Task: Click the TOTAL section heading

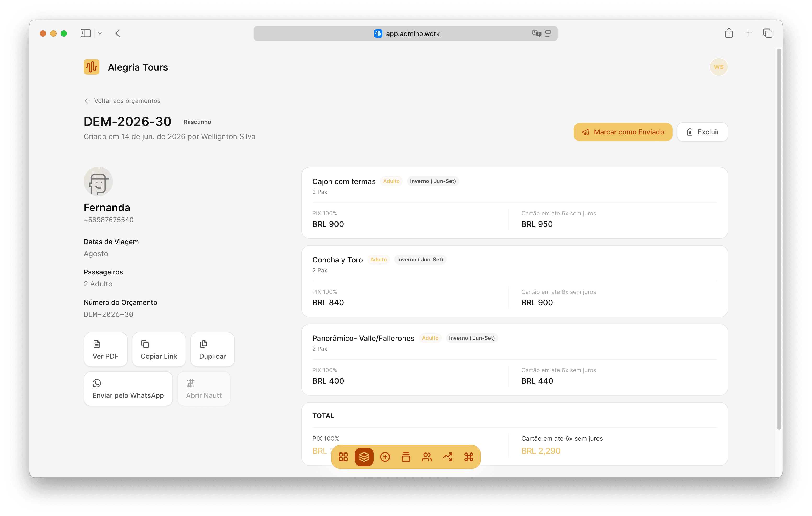Action: click(x=323, y=416)
